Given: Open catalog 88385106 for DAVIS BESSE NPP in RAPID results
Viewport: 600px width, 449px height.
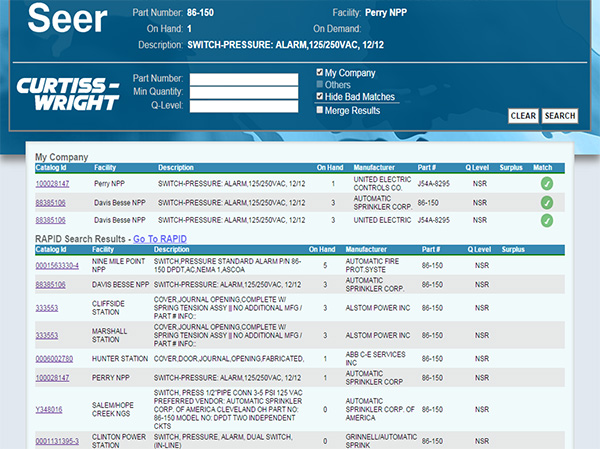Looking at the screenshot, I should pos(51,285).
